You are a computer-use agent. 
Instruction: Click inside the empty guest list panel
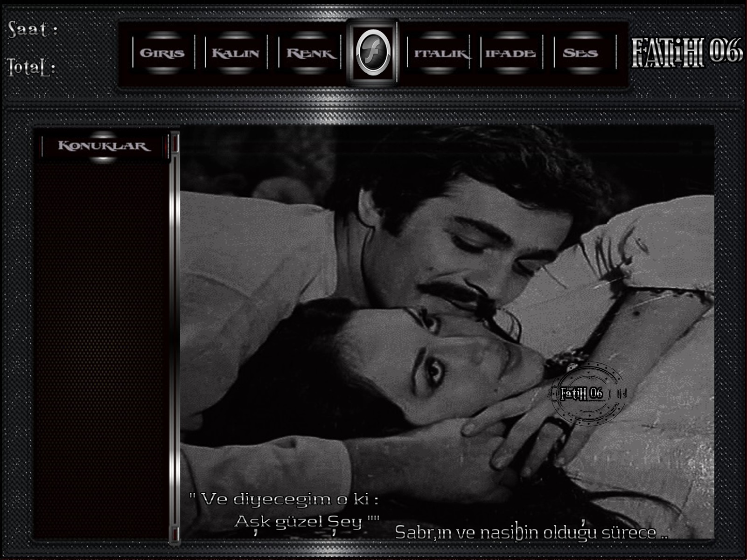tap(102, 351)
